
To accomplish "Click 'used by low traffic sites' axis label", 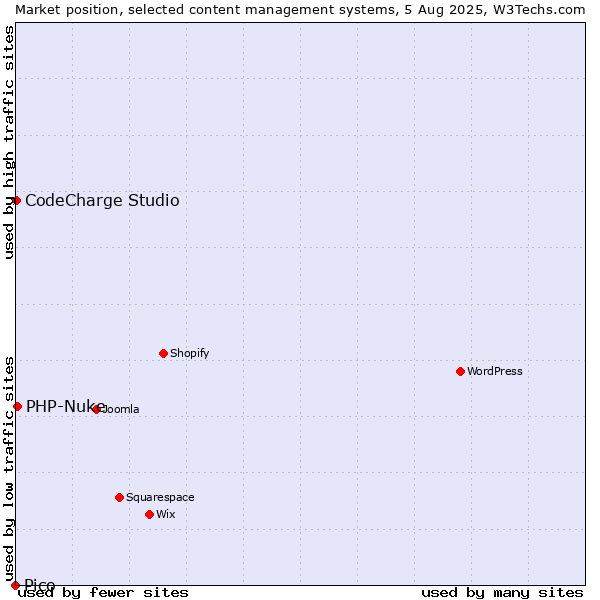I will (x=8, y=470).
